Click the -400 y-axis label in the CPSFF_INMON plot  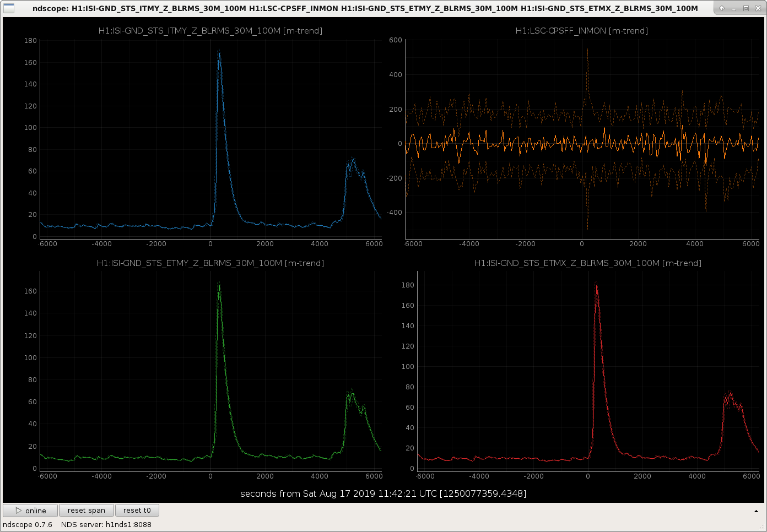click(x=395, y=213)
